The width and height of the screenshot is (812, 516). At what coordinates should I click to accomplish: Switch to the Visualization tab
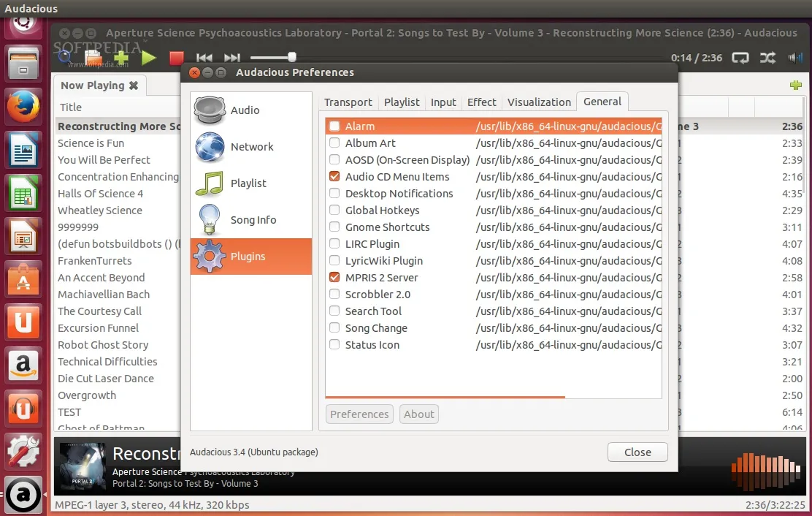(x=539, y=102)
